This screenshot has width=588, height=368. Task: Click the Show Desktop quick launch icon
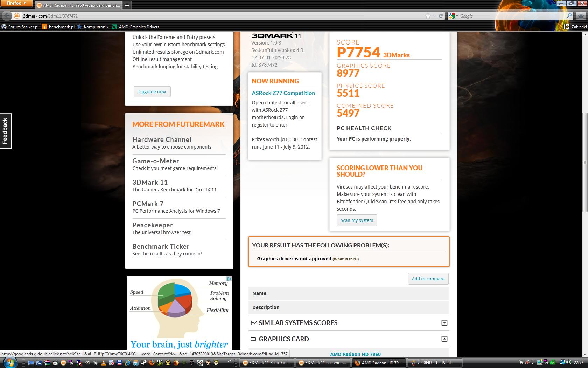pos(31,363)
